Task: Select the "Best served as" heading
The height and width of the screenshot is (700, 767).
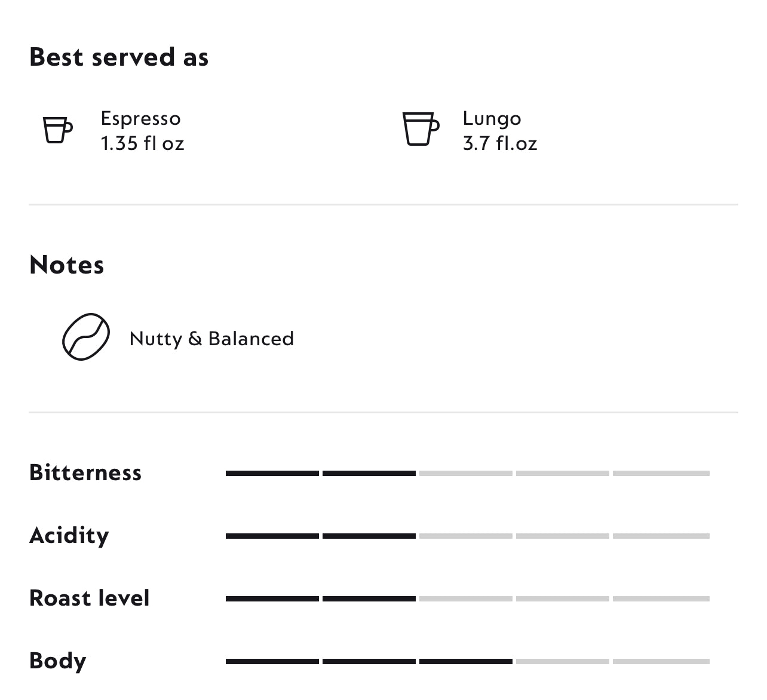Action: 119,57
